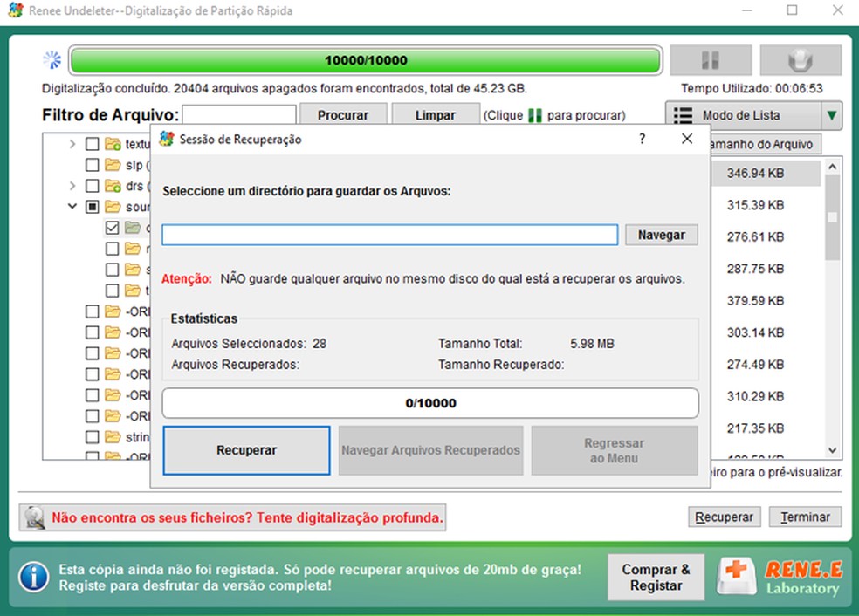Image resolution: width=859 pixels, height=616 pixels.
Task: Click the folder icon of the drs row
Action: [x=113, y=186]
